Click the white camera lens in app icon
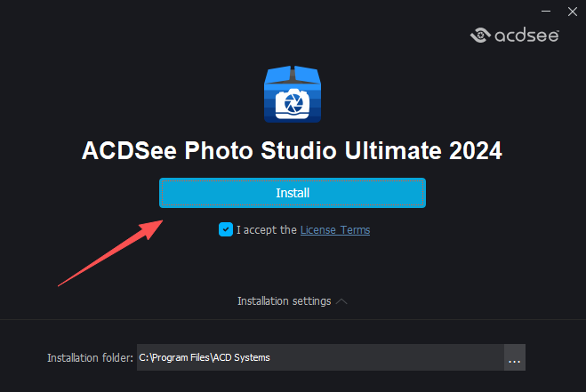The height and width of the screenshot is (392, 586). (x=292, y=104)
